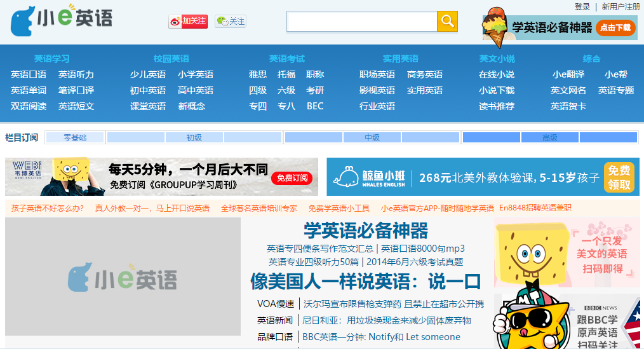Screen dimensions: 644x349
Task: Open the 雅思 exam link
Action: (x=258, y=74)
